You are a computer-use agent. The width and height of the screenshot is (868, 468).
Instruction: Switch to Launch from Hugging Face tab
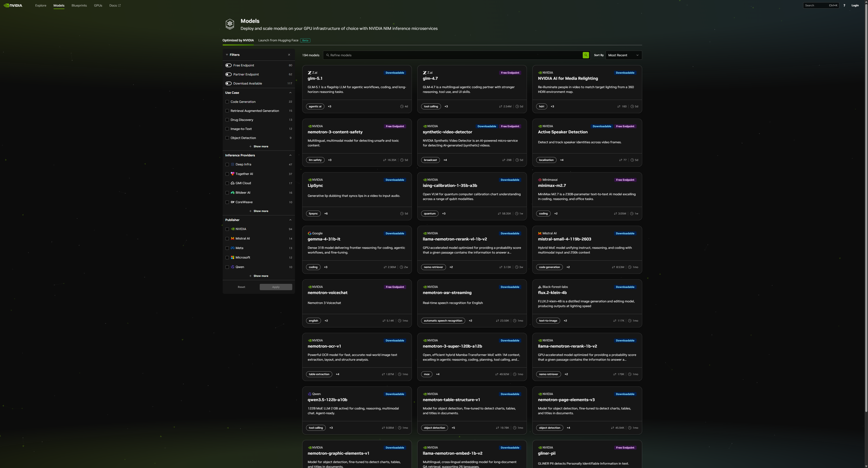(x=278, y=40)
